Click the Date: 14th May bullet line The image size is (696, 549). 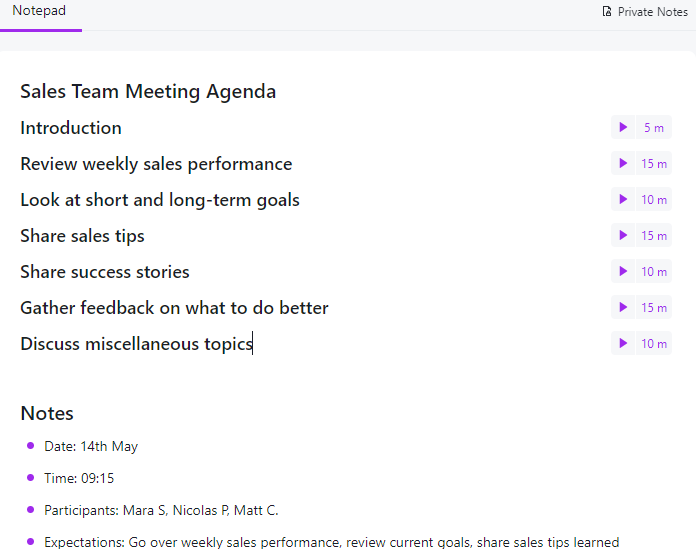tap(91, 447)
